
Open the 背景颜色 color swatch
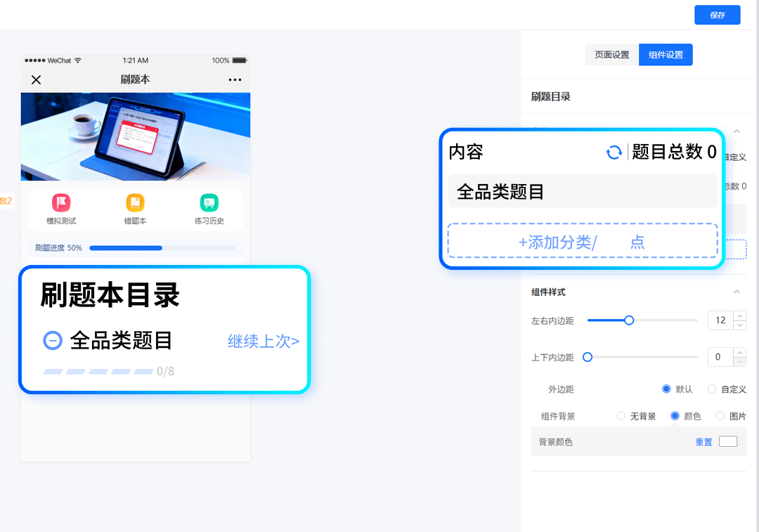click(x=728, y=441)
